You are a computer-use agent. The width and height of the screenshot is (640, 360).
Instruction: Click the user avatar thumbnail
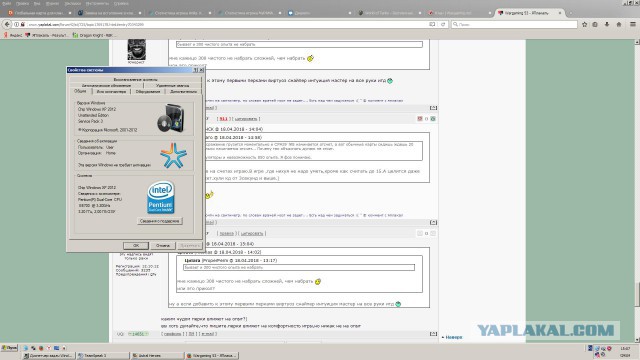pyautogui.click(x=136, y=49)
